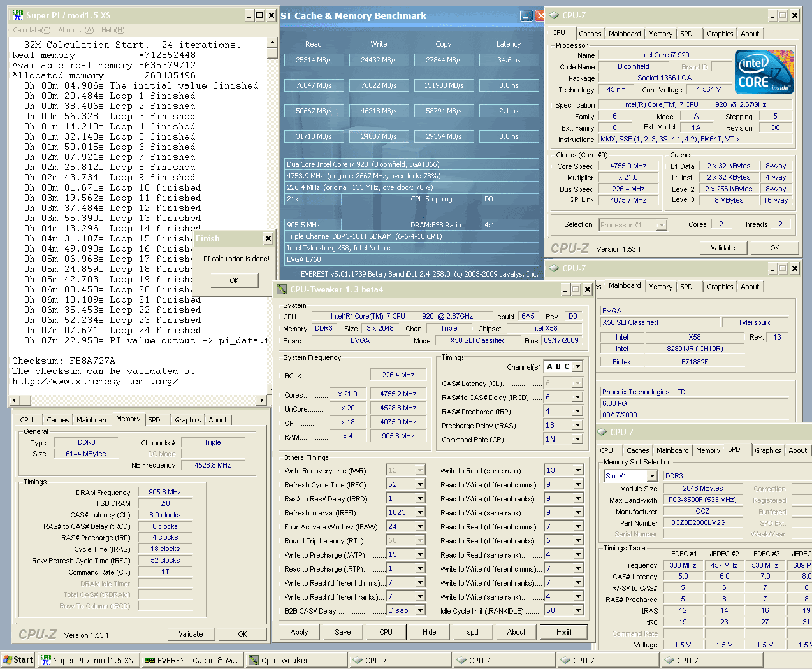
Task: Click the Intel Core i7 inside logo
Action: [x=765, y=72]
